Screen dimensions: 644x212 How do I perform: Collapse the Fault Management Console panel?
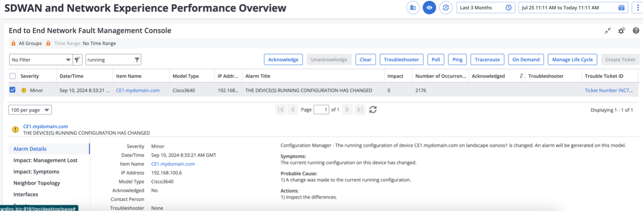(x=608, y=31)
